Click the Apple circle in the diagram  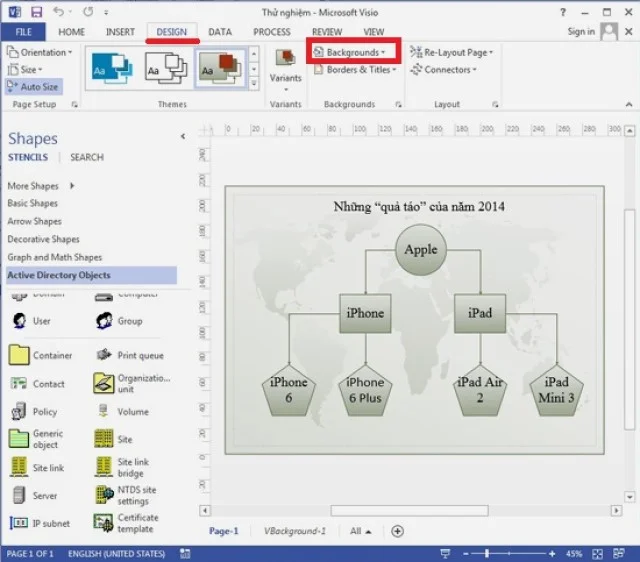point(420,249)
